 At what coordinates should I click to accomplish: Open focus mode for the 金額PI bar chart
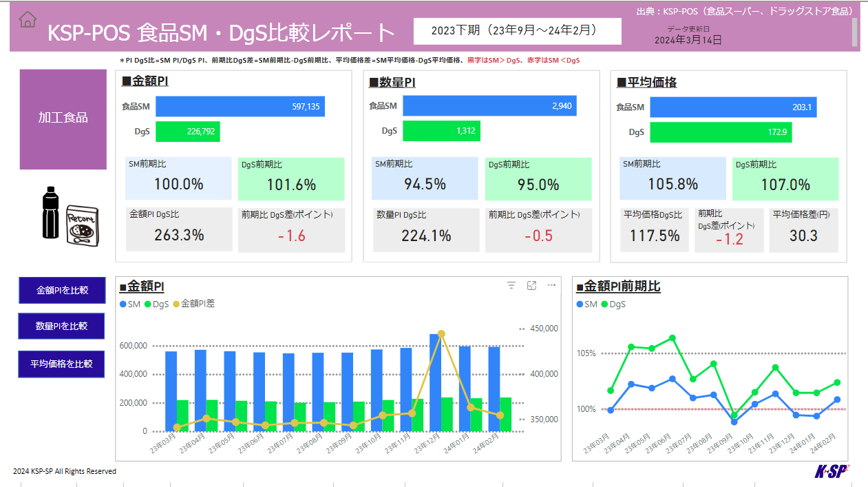pos(531,285)
